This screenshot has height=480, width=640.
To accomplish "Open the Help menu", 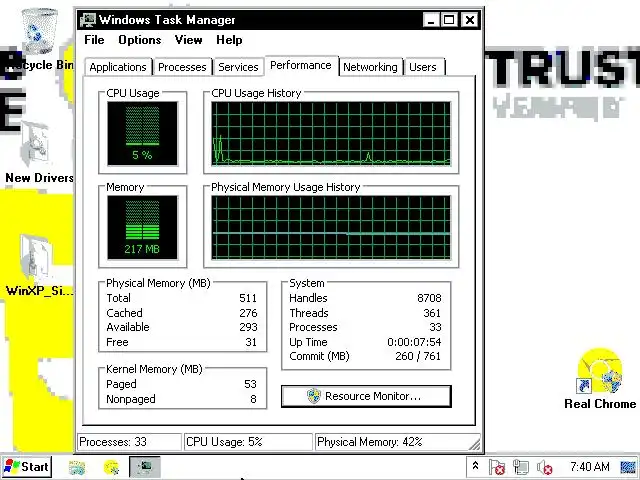I will click(229, 40).
